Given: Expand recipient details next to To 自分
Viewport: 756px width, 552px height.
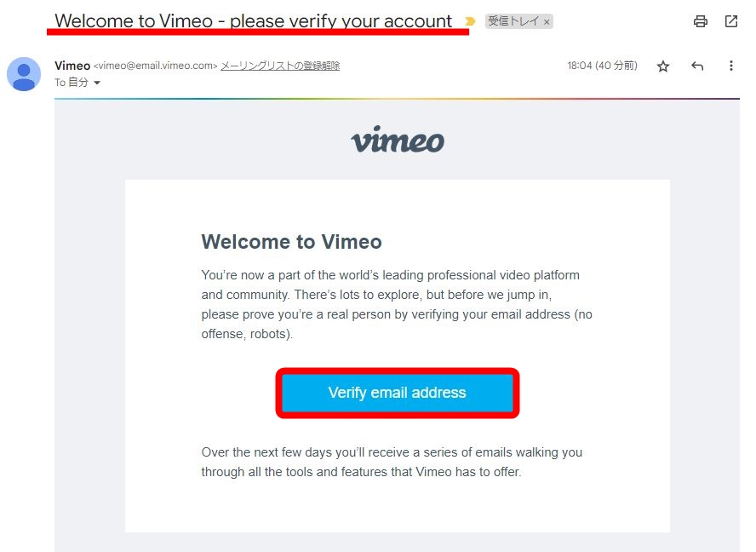Looking at the screenshot, I should pyautogui.click(x=97, y=83).
